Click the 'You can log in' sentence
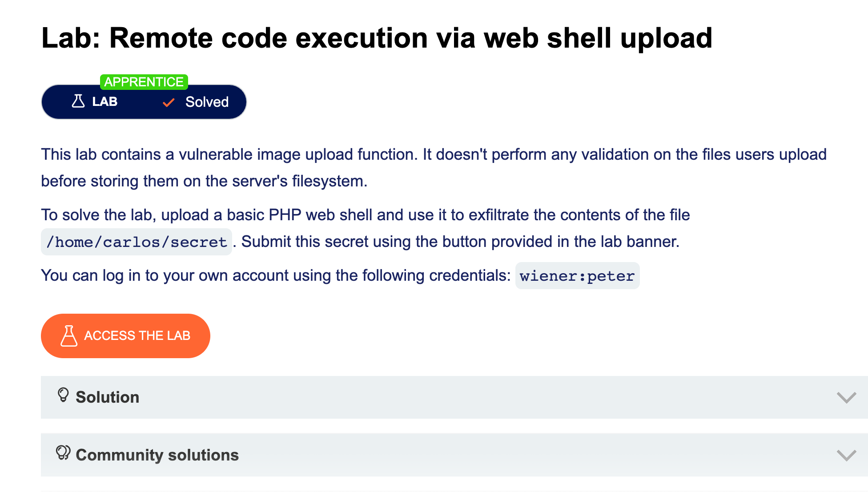This screenshot has width=868, height=501. [x=276, y=275]
